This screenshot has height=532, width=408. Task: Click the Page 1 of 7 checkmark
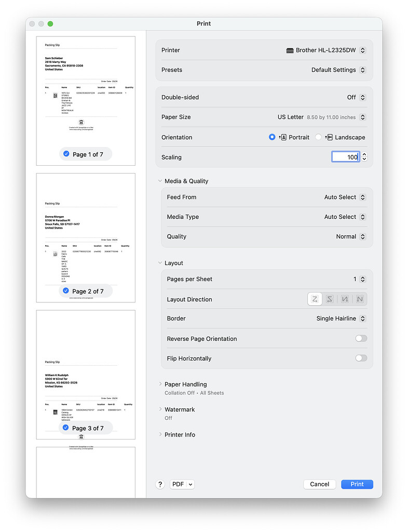pyautogui.click(x=66, y=154)
